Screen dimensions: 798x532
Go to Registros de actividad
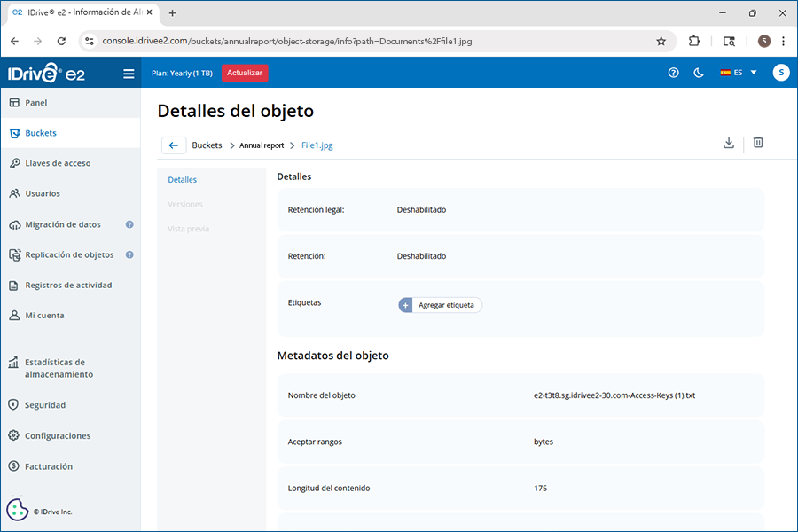pyautogui.click(x=68, y=286)
